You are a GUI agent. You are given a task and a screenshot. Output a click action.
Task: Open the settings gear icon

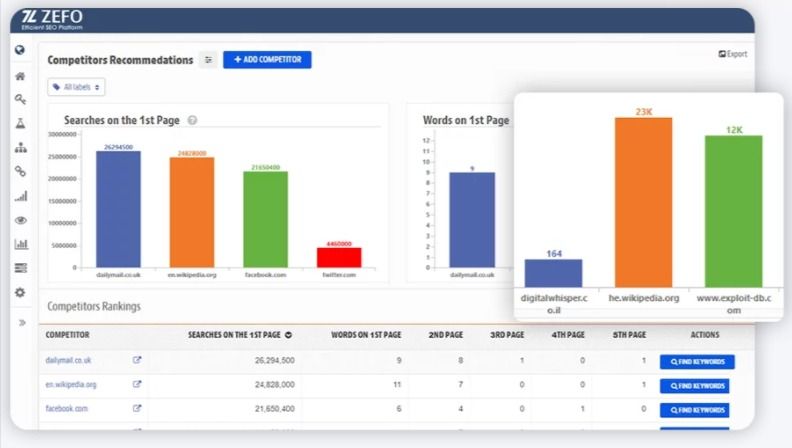point(20,292)
